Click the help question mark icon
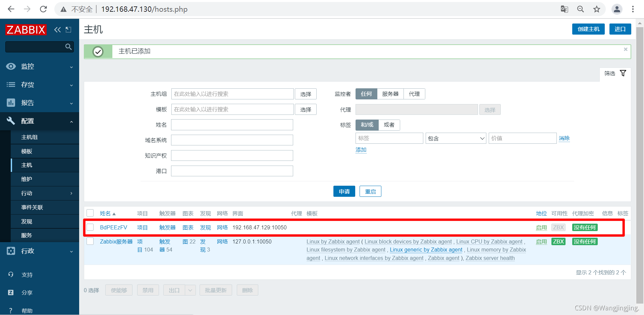Image resolution: width=644 pixels, height=315 pixels. click(x=11, y=311)
